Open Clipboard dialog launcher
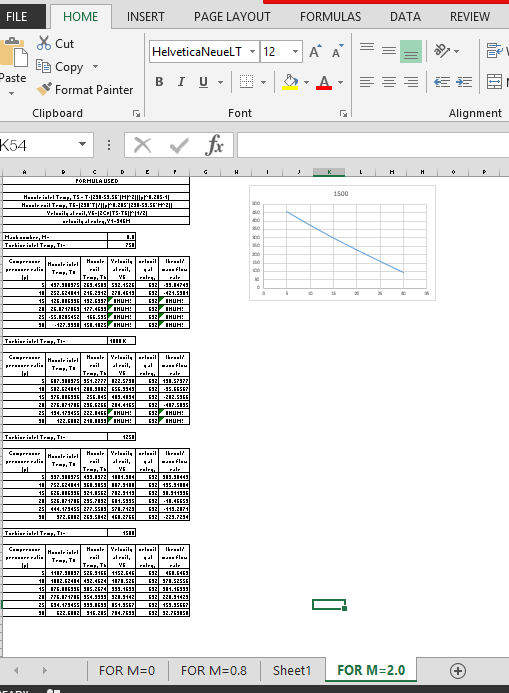Image resolution: width=509 pixels, height=693 pixels. tap(137, 114)
